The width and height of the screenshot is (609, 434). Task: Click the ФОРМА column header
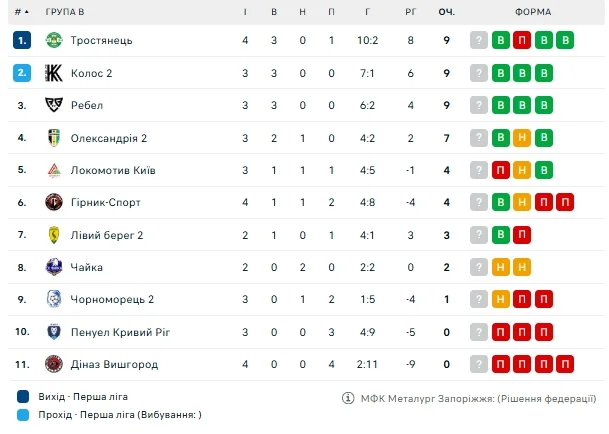point(532,12)
